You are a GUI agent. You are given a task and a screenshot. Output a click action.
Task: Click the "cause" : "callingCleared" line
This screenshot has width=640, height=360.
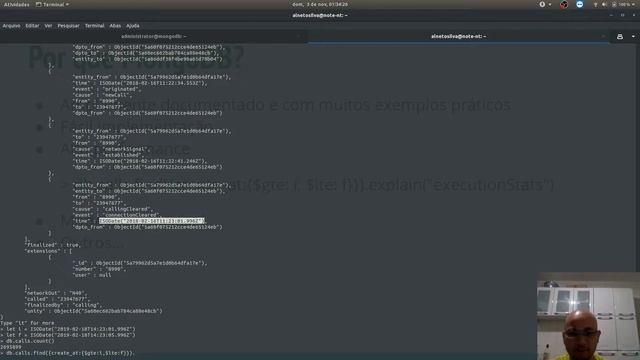[x=112, y=209]
